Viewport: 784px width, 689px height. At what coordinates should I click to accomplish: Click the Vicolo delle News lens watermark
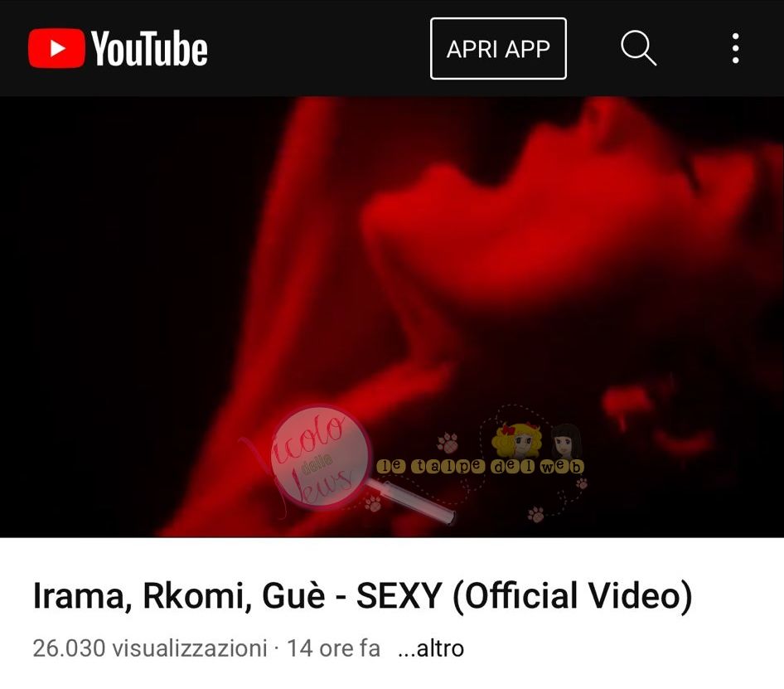coord(320,458)
